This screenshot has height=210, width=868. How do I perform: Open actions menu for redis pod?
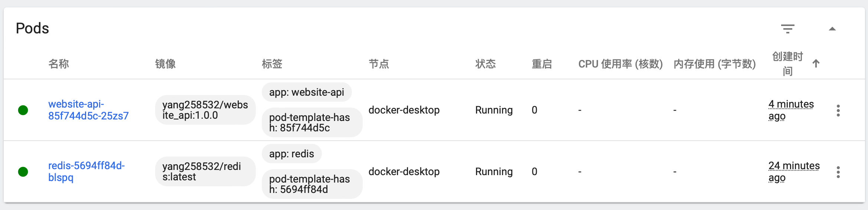838,172
